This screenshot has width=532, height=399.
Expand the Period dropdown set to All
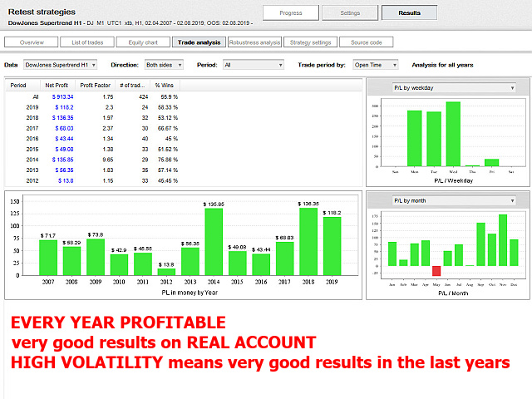coord(253,65)
